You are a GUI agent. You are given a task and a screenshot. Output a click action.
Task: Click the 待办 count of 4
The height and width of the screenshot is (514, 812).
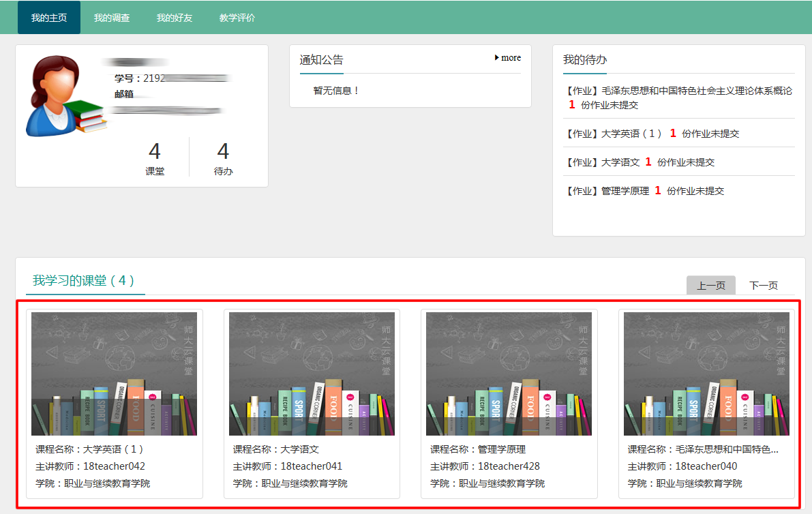coord(223,151)
